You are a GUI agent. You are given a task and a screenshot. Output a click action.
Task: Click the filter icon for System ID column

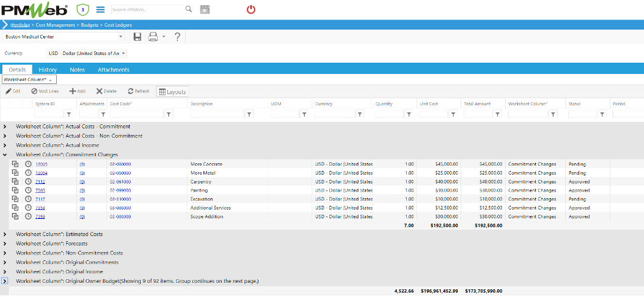click(x=69, y=114)
